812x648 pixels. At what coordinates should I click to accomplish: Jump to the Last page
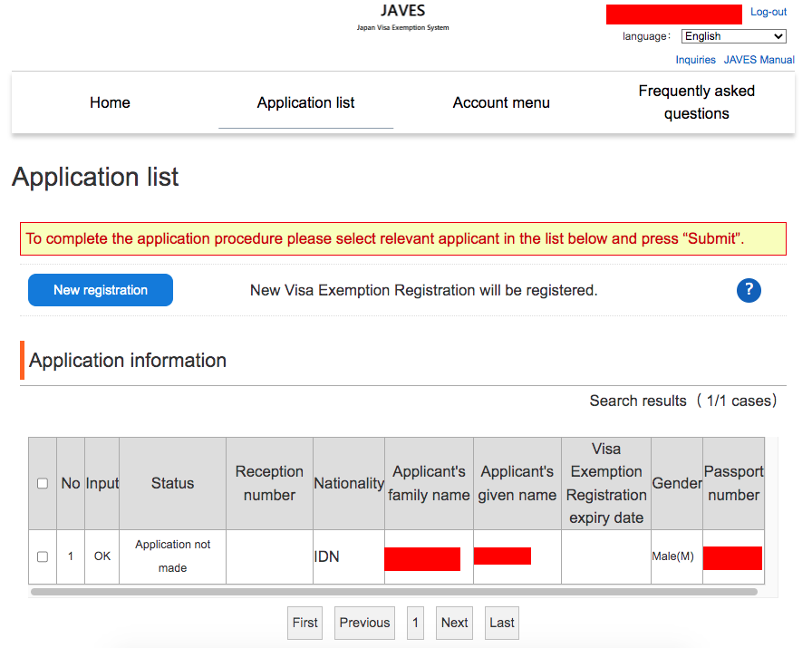502,623
